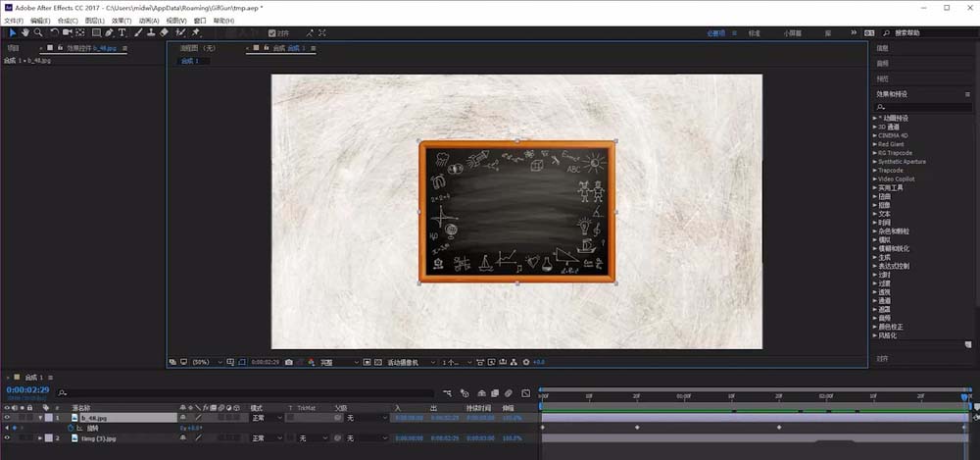Select the Horizontal Type tool
The width and height of the screenshot is (980, 460).
[x=122, y=32]
